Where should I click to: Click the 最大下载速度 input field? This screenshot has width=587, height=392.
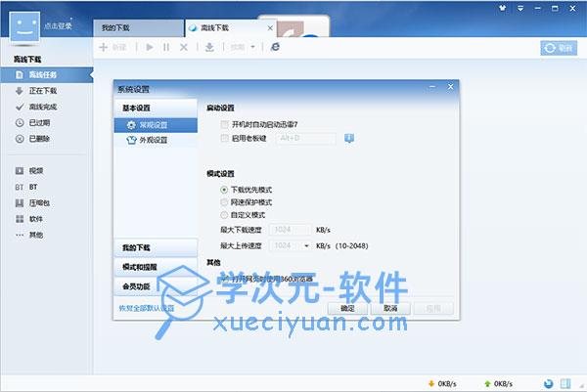[x=291, y=230]
